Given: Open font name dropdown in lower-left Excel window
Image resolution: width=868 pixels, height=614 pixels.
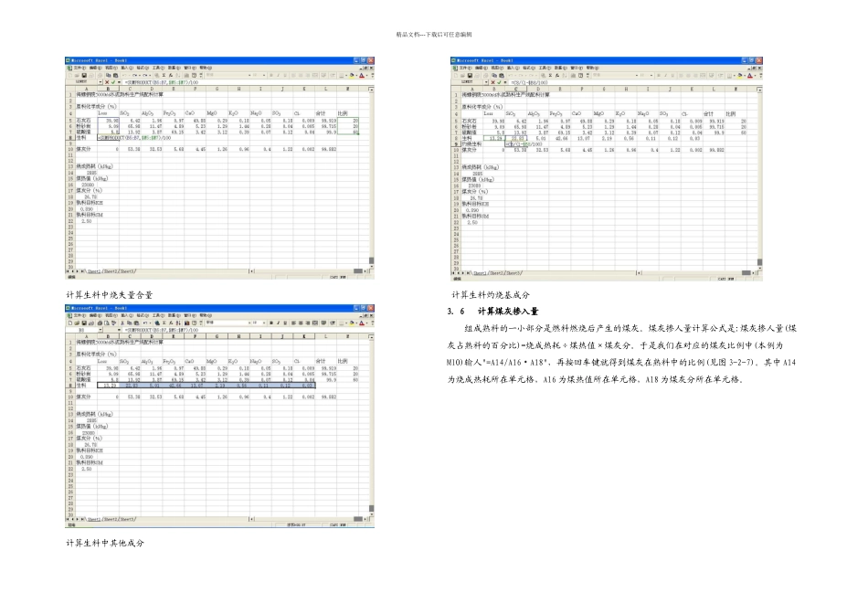Looking at the screenshot, I should click(x=249, y=323).
